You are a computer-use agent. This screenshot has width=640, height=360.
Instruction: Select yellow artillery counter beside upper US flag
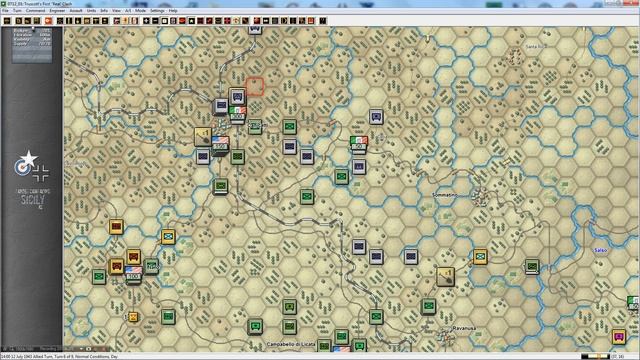[202, 137]
